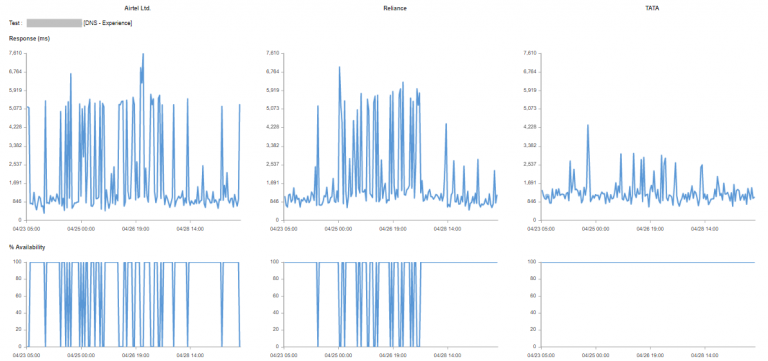Click 100 on Airtel availability y-axis
Viewport: 768px width, 361px height.
18,262
